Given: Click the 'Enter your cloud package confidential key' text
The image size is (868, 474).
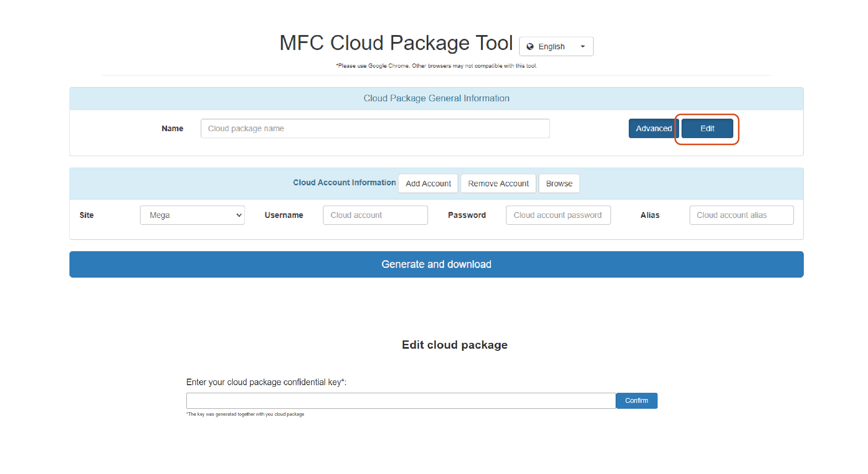Looking at the screenshot, I should point(266,382).
